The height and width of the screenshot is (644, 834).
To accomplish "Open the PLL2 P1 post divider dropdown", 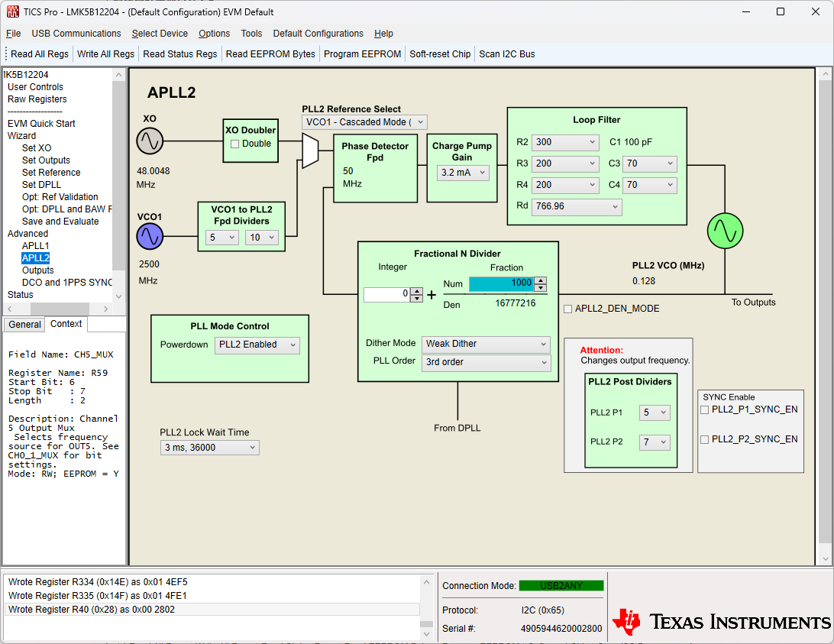I will pos(655,413).
